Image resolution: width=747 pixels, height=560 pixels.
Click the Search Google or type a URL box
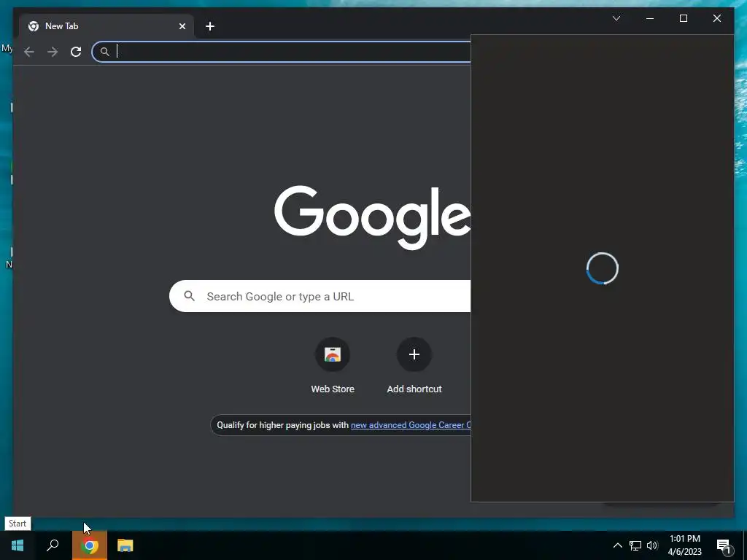click(x=320, y=296)
